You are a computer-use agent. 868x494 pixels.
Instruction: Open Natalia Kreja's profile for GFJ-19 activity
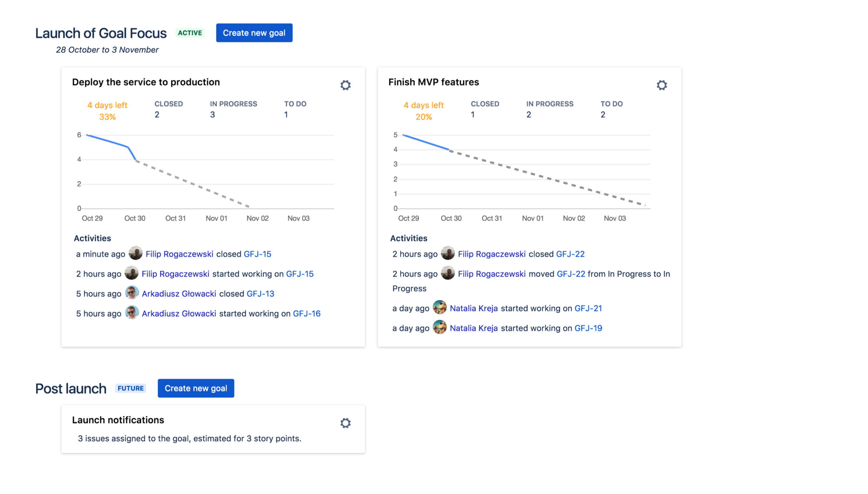[x=473, y=328]
